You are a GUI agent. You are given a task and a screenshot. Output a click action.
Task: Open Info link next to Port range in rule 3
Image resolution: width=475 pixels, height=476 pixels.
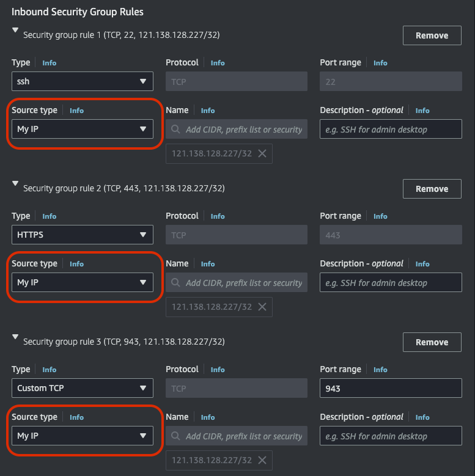(x=380, y=370)
